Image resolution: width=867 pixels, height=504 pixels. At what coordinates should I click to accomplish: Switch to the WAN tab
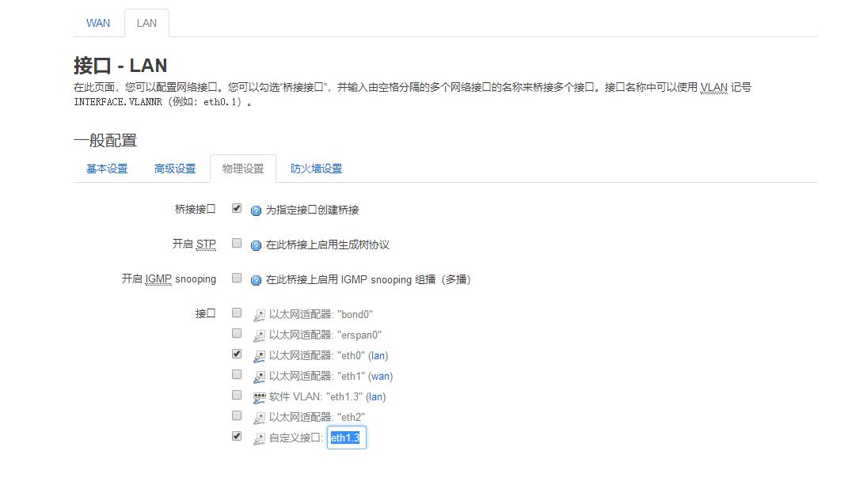(x=98, y=23)
